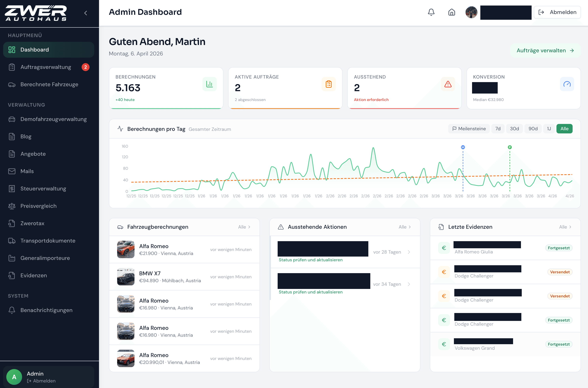Click the home icon in the top bar
This screenshot has height=388, width=588.
[452, 12]
